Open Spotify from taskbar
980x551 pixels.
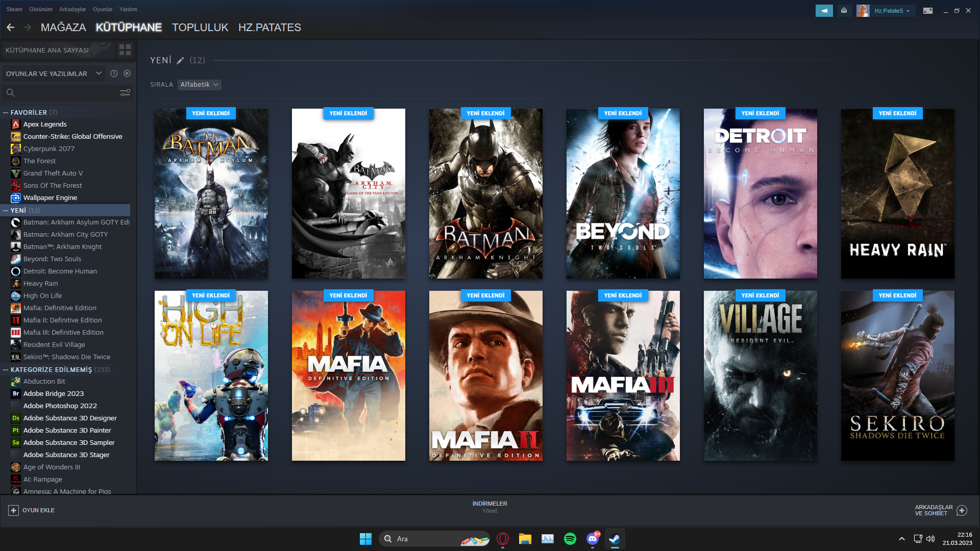point(570,539)
